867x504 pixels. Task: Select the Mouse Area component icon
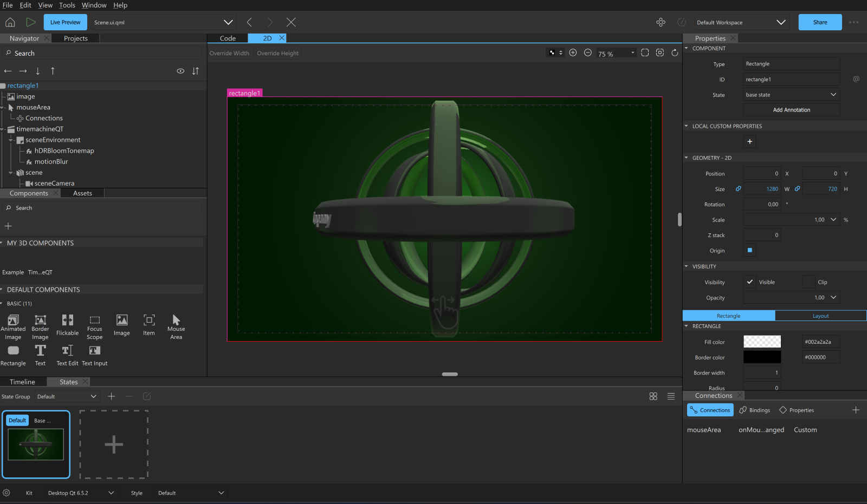tap(176, 320)
